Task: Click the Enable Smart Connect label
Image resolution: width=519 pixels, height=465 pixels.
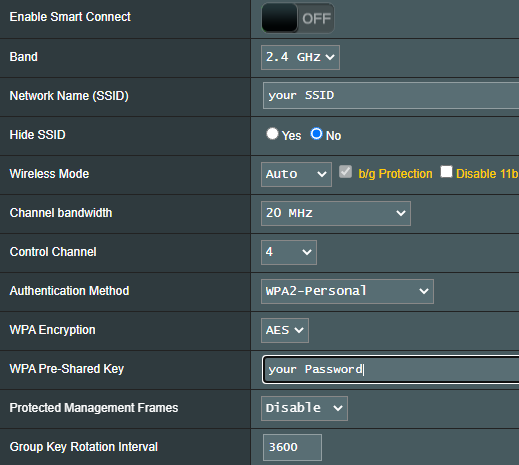Action: [x=70, y=17]
